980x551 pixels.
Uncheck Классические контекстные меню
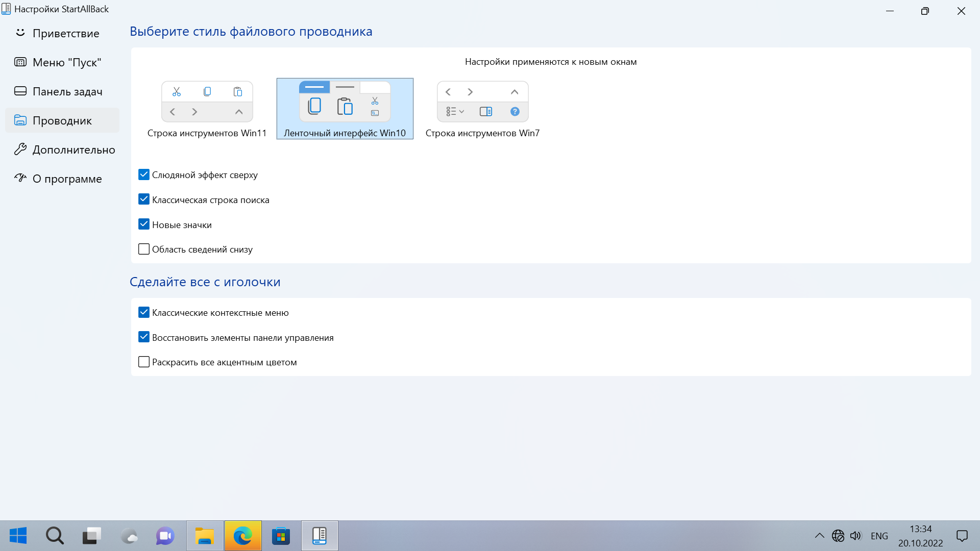tap(144, 313)
